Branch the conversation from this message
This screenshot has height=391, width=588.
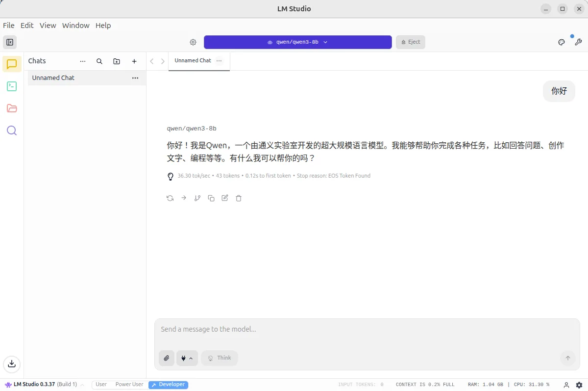click(x=197, y=198)
